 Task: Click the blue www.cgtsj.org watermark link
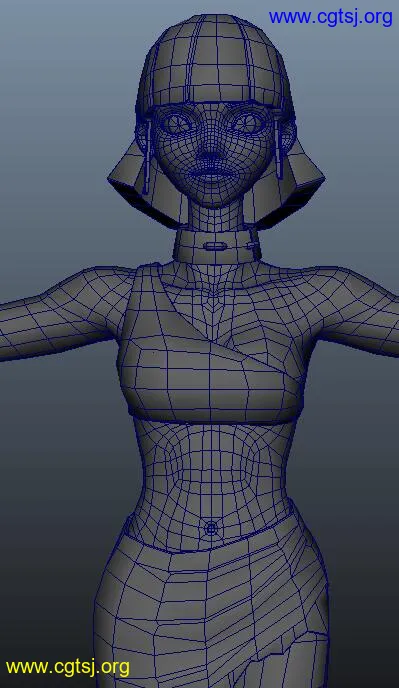[x=331, y=18]
